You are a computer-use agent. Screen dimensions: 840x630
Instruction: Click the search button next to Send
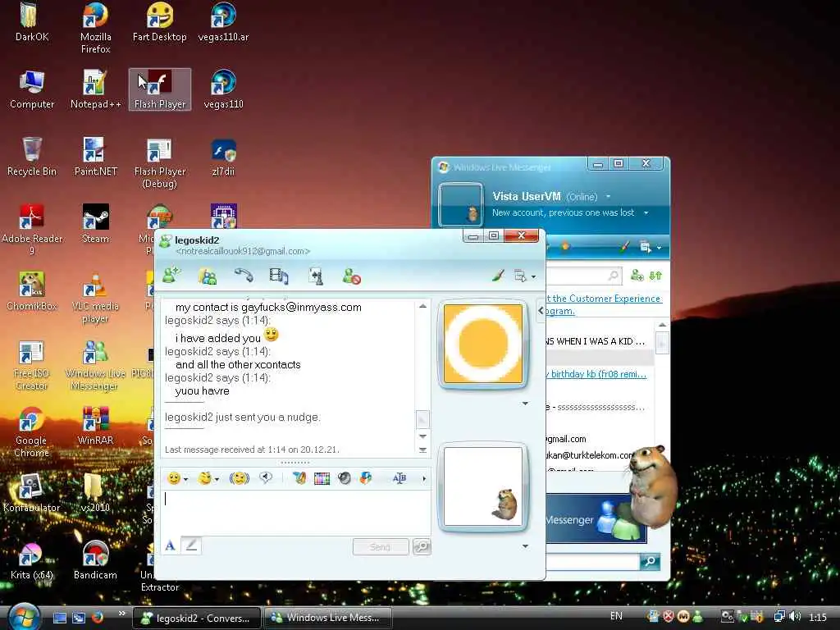[422, 546]
